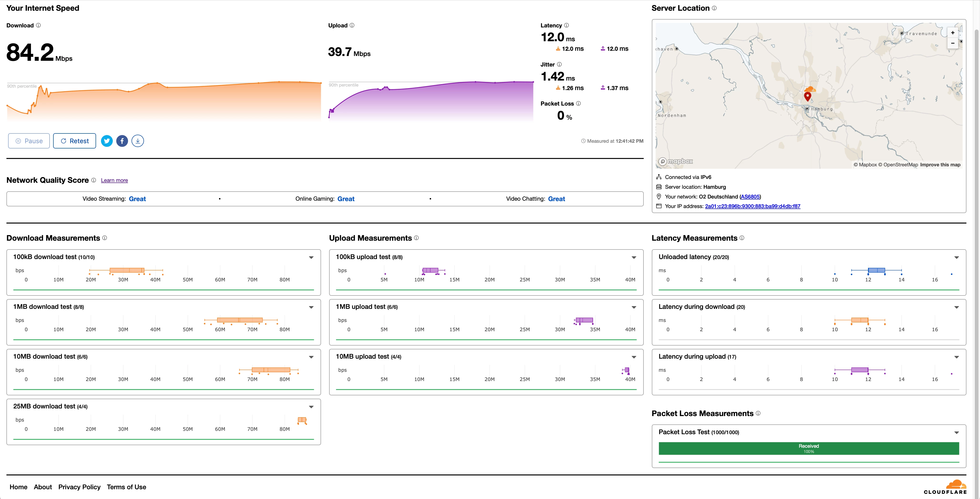Open info icon beside Jitter label
The height and width of the screenshot is (499, 980).
[x=559, y=65]
